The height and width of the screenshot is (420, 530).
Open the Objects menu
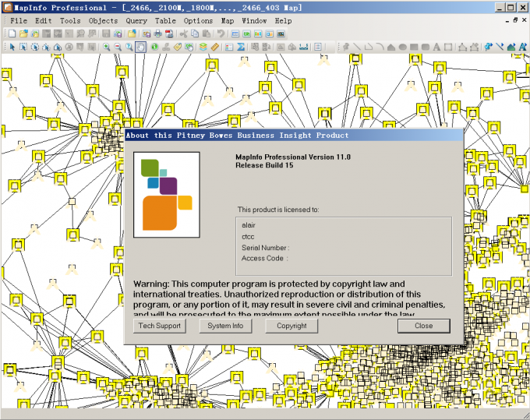click(x=103, y=20)
